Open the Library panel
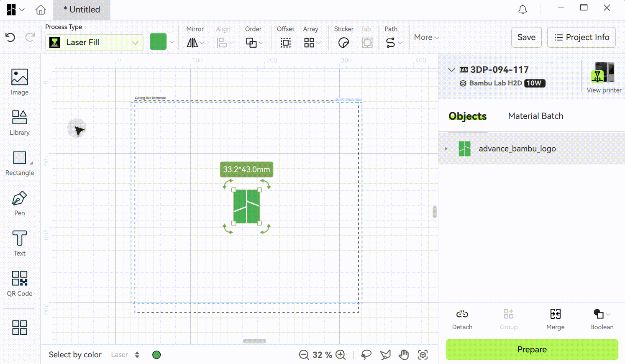Screen dimensions: 625x364 pos(20,123)
